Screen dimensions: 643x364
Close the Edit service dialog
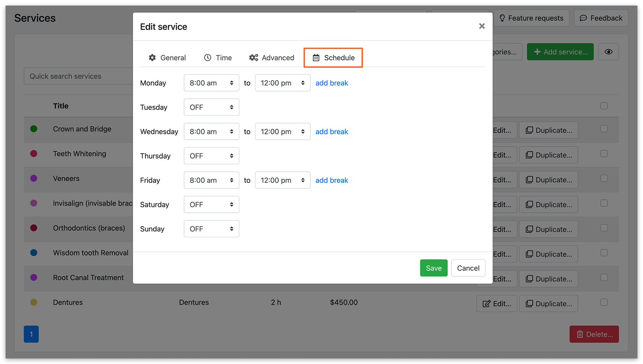pos(482,26)
